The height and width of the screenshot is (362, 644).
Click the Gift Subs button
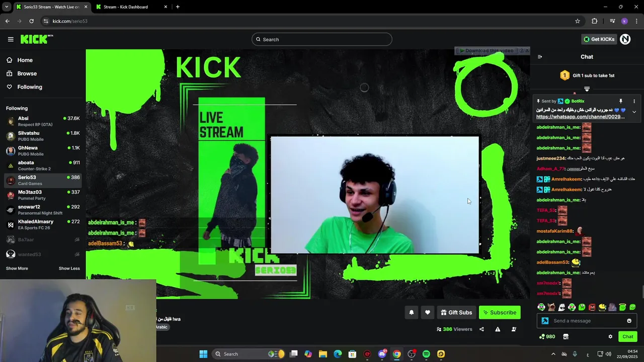pyautogui.click(x=456, y=312)
